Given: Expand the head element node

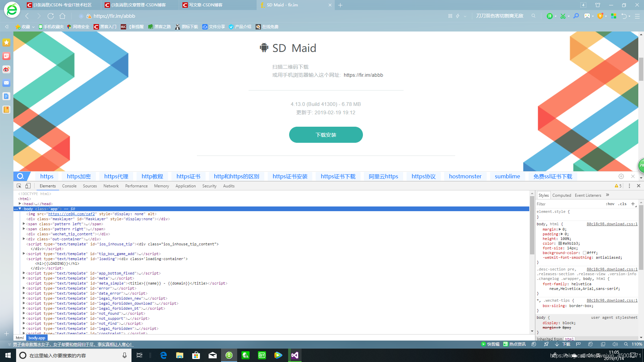Looking at the screenshot, I should [20, 204].
